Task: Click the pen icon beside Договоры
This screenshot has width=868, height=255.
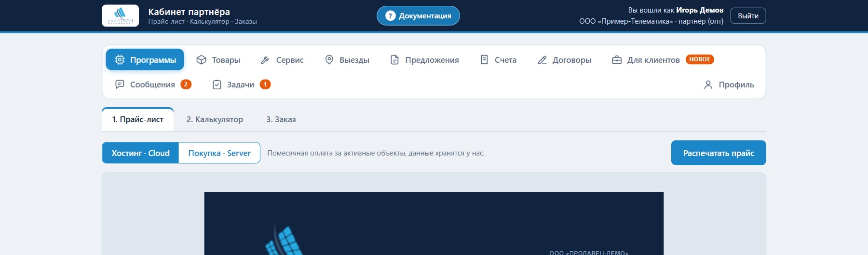Action: [542, 60]
